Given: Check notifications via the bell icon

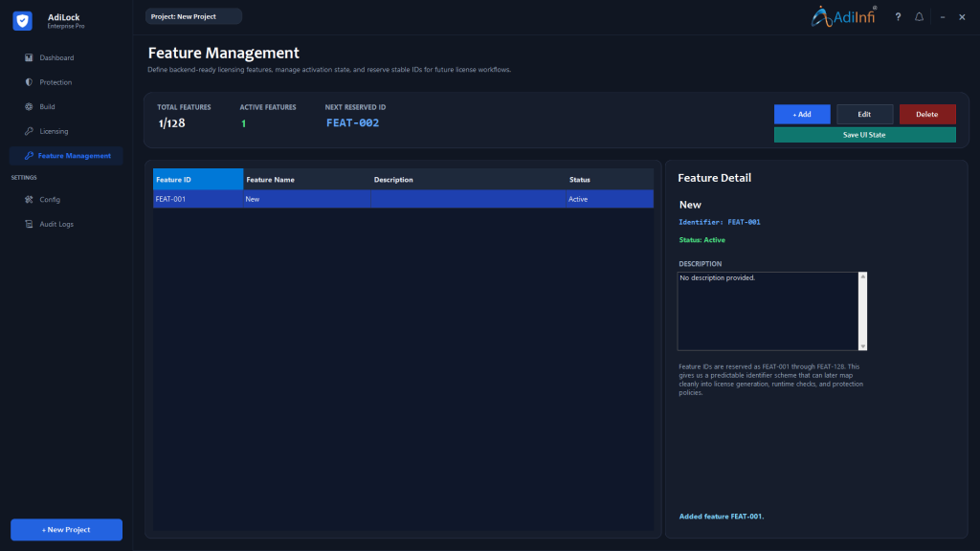Looking at the screenshot, I should click(x=919, y=16).
